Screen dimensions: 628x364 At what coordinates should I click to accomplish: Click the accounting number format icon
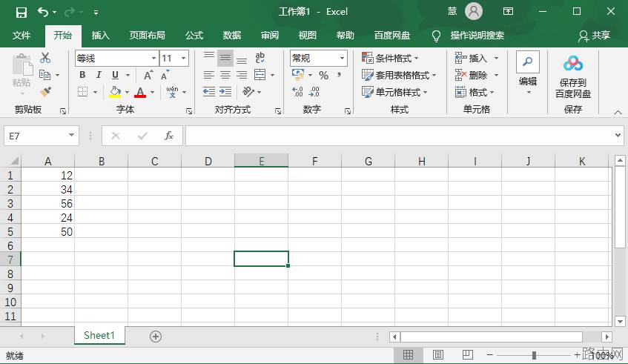click(298, 74)
